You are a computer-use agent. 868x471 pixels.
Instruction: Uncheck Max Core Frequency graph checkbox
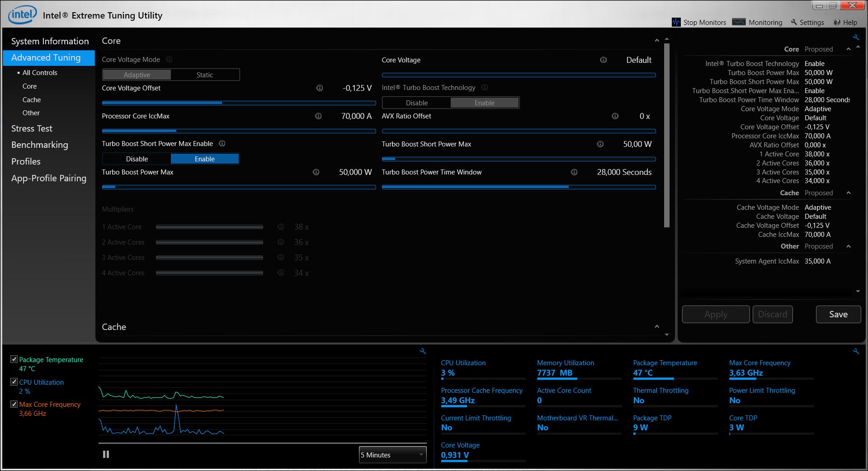[x=14, y=404]
